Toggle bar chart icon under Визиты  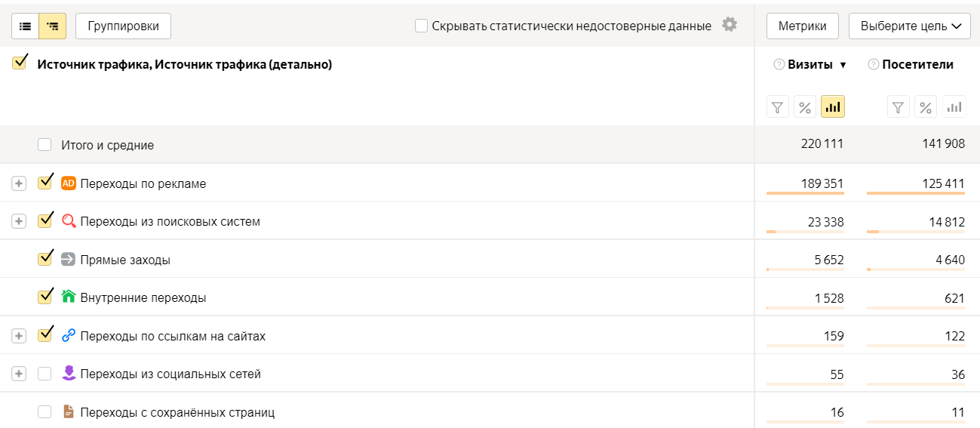pyautogui.click(x=833, y=107)
